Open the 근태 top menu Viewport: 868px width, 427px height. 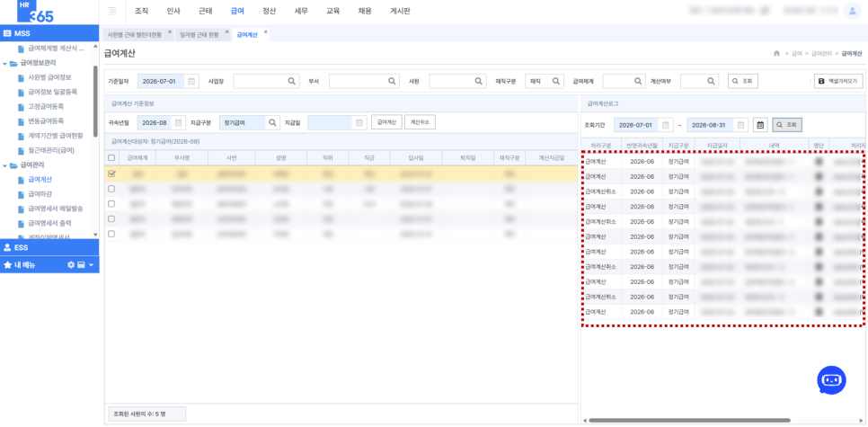(x=206, y=11)
